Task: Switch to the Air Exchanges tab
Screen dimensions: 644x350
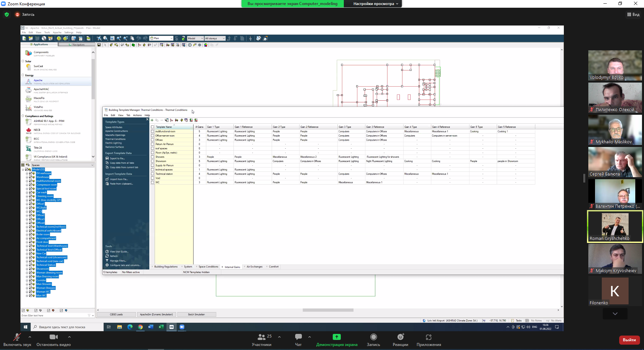Action: point(254,267)
